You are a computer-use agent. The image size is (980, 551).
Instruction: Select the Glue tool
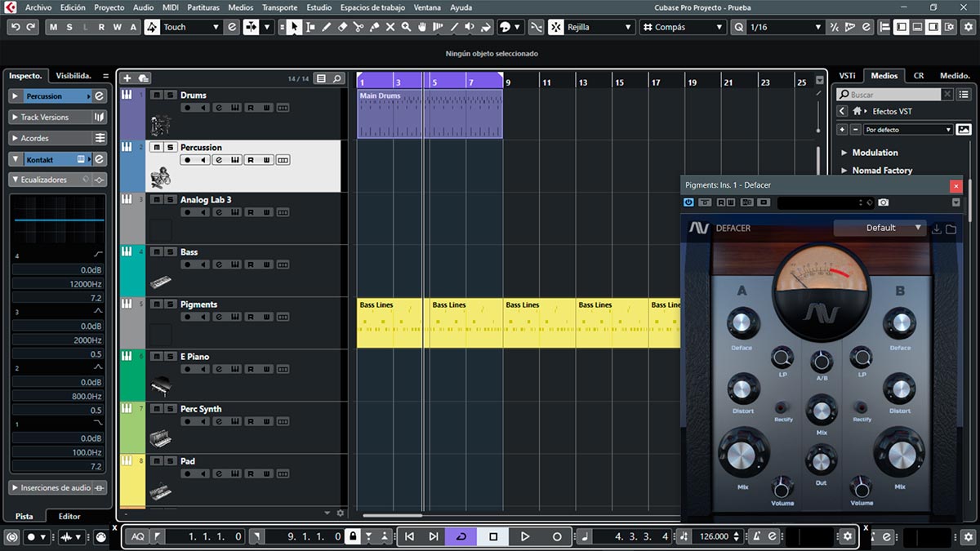(x=374, y=27)
